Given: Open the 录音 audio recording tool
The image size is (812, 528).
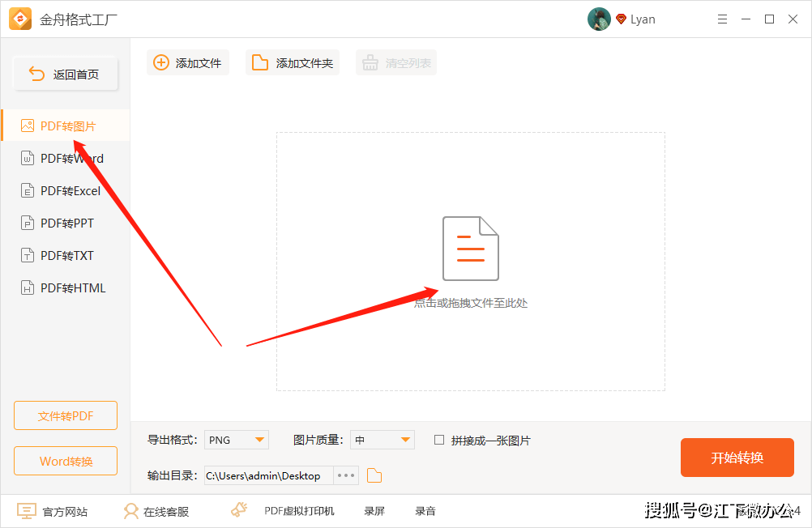Looking at the screenshot, I should 425,510.
